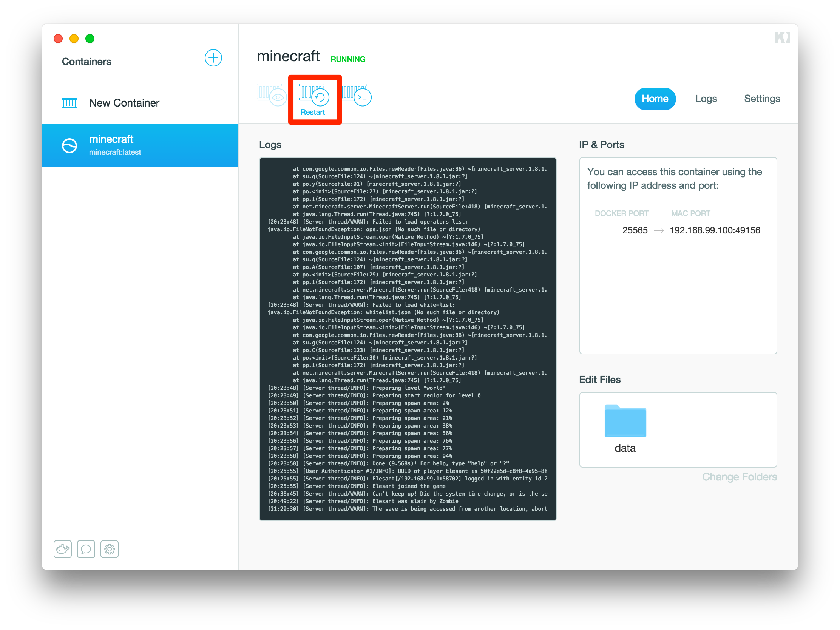The image size is (840, 630).
Task: Open preferences gear icon in sidebar
Action: click(110, 549)
